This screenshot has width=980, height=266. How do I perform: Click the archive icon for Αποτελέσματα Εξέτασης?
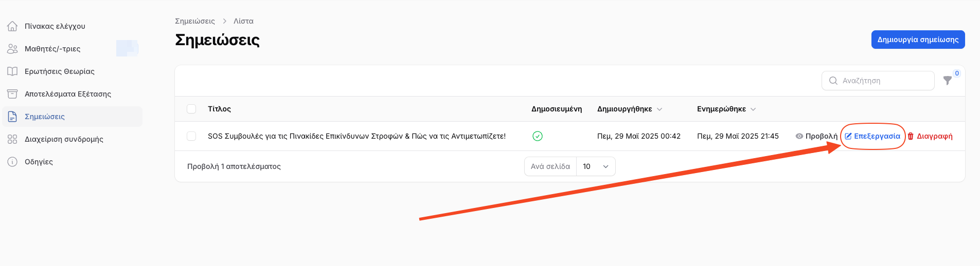pos(12,94)
